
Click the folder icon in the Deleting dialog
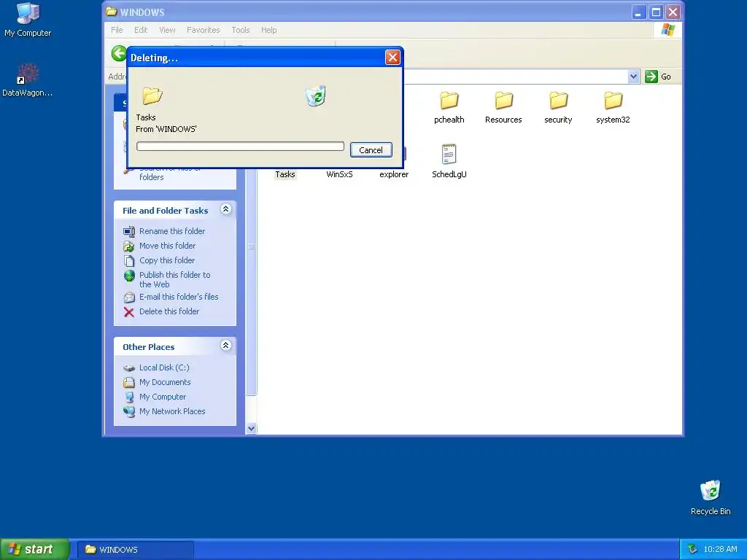pyautogui.click(x=152, y=96)
